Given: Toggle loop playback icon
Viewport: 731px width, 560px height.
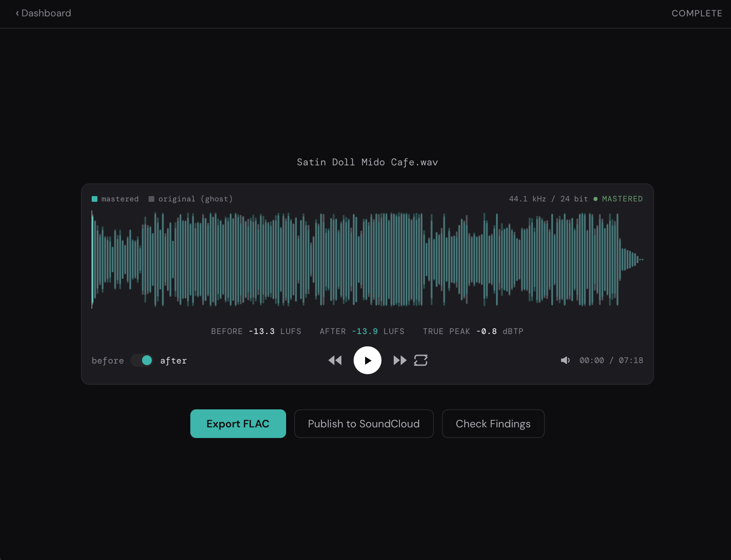Looking at the screenshot, I should [x=421, y=360].
